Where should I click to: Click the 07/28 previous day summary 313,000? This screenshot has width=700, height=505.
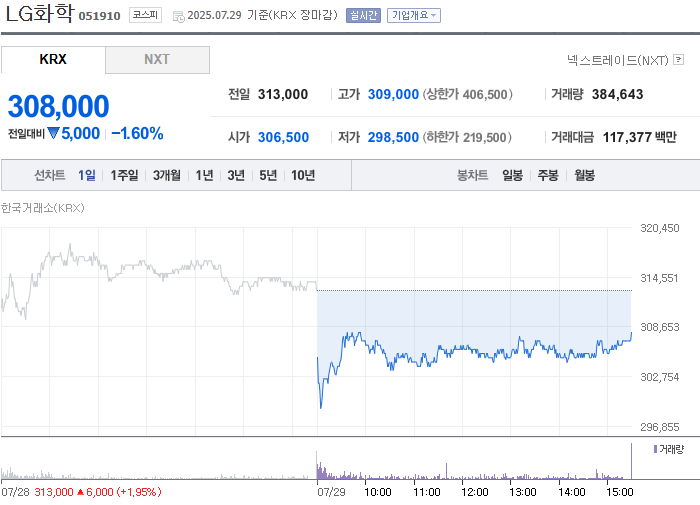54,492
